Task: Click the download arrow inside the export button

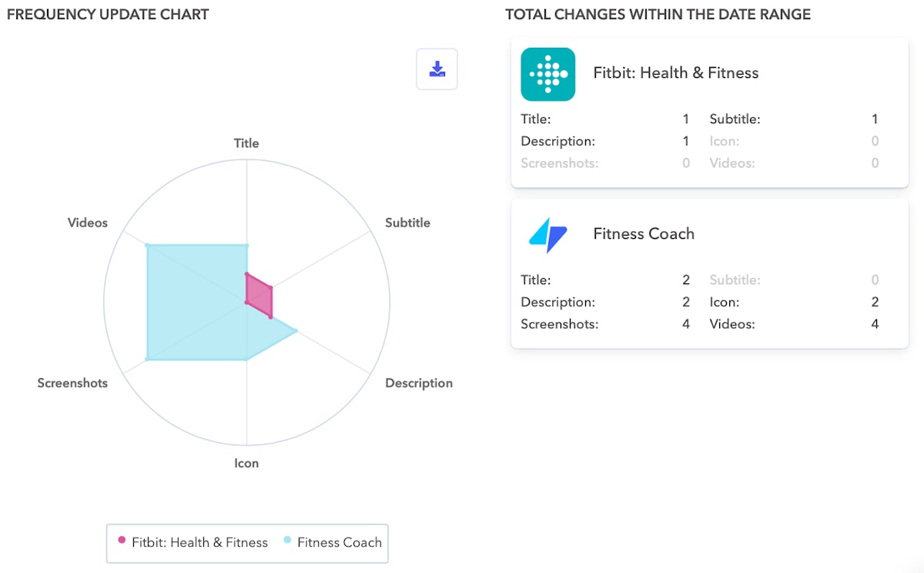Action: (437, 69)
